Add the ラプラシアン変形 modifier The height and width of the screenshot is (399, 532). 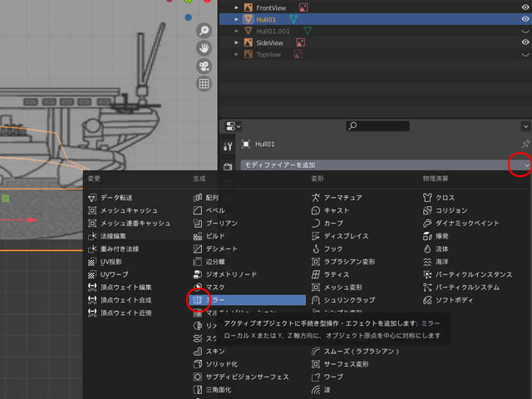(343, 262)
